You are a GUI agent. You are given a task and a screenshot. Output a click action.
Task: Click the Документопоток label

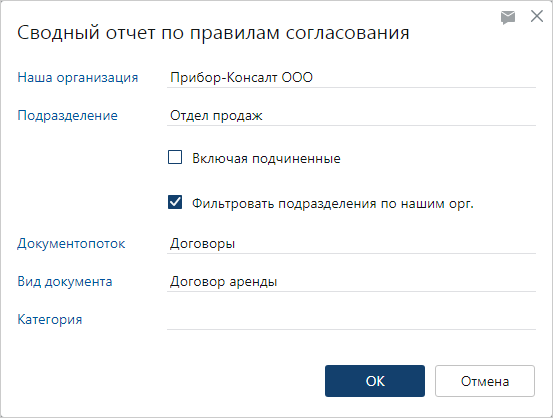tap(71, 243)
